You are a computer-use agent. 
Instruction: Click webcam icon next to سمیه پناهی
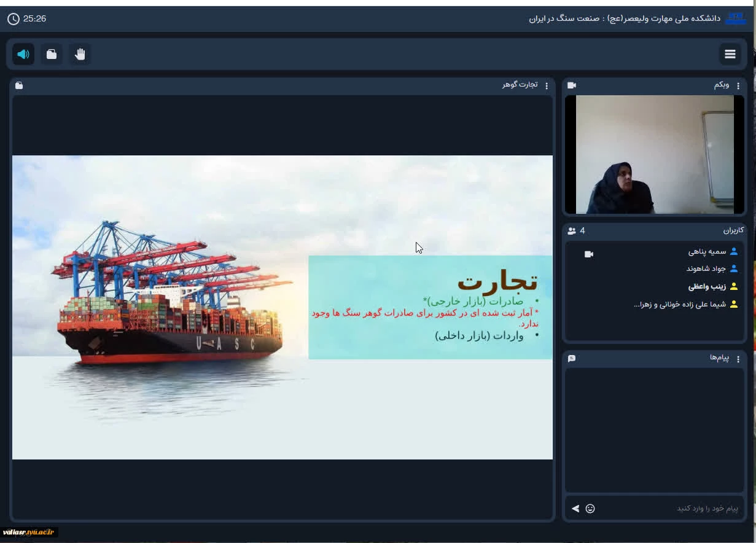click(589, 254)
